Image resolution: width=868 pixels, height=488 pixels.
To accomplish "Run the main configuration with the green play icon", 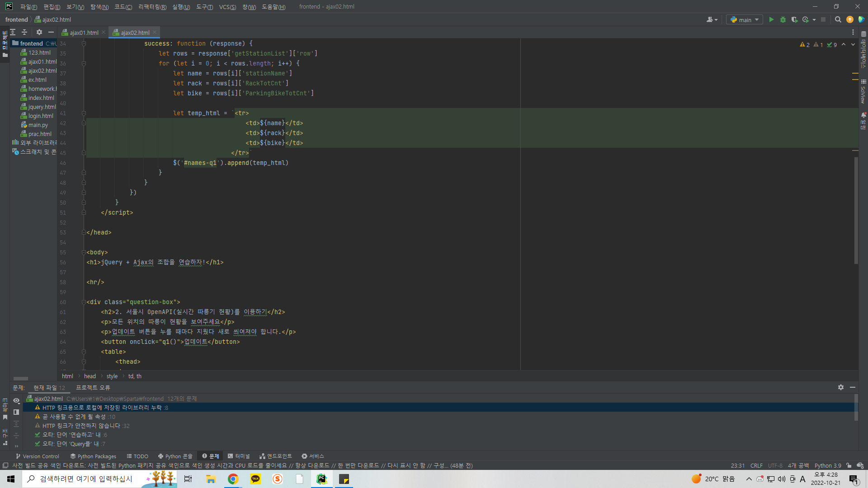I will [x=771, y=20].
